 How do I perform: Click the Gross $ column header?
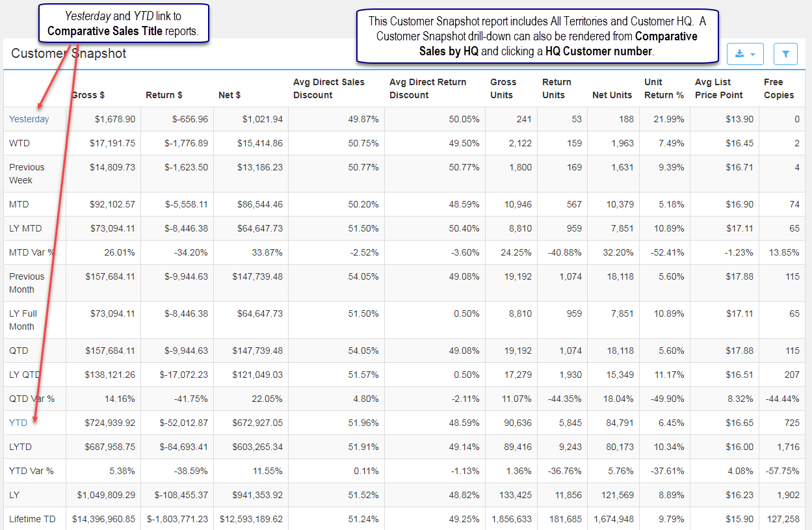(88, 95)
